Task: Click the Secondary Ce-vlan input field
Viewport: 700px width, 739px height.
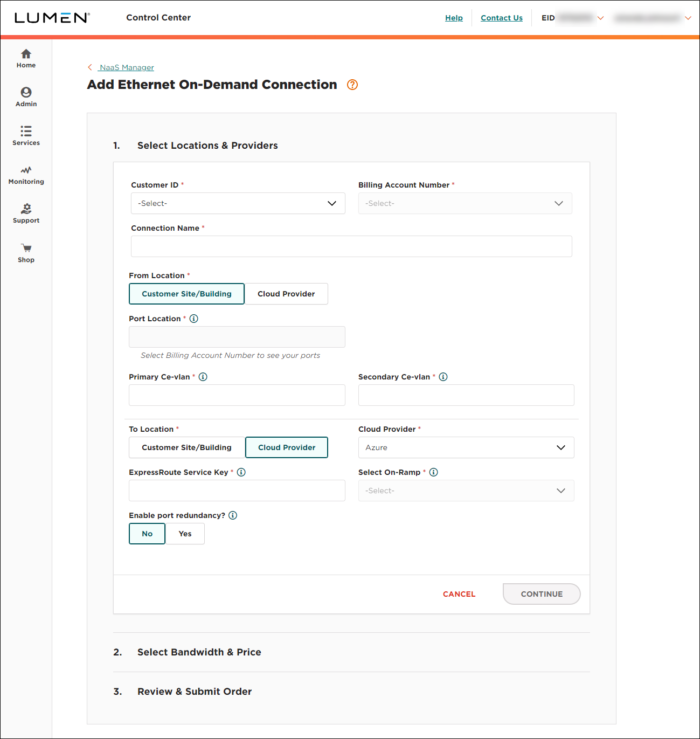Action: [x=466, y=395]
